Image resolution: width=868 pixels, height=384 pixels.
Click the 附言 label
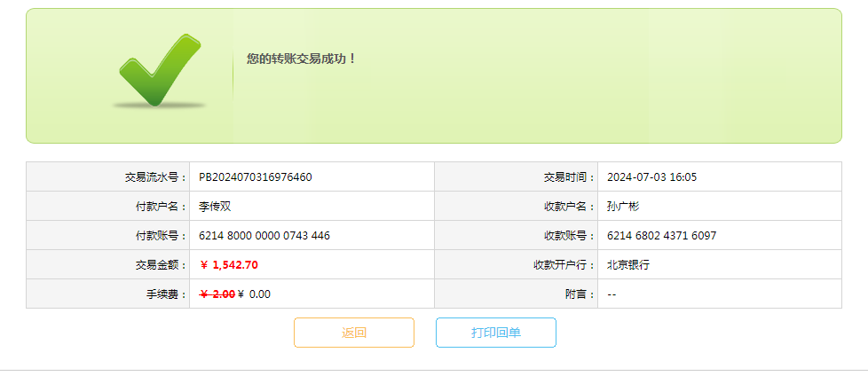(576, 294)
